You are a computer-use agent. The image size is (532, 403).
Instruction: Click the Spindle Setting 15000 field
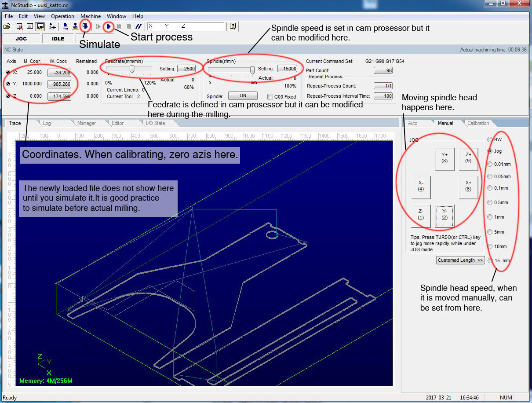pos(287,69)
